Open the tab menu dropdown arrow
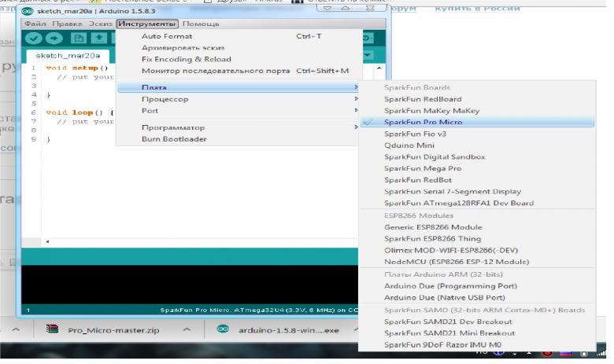Screen dimensions: 614x364 click(368, 55)
